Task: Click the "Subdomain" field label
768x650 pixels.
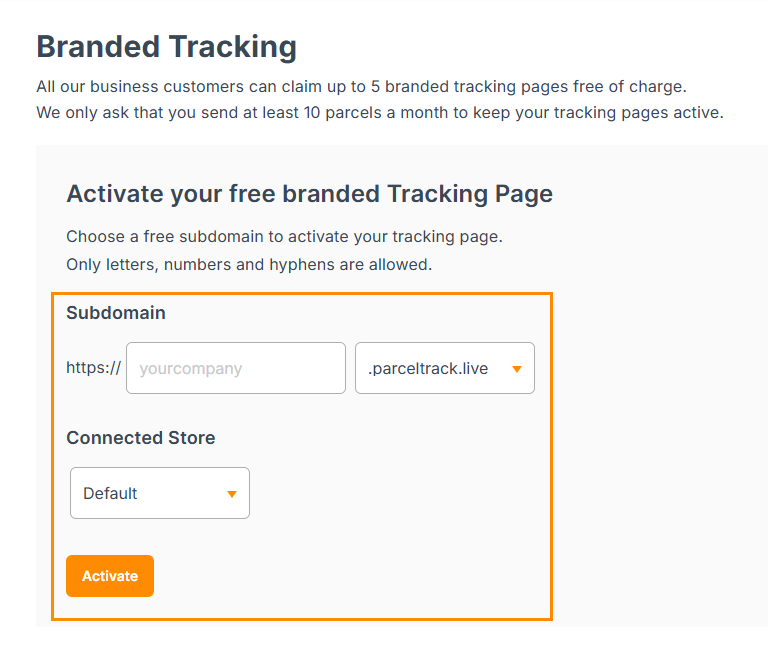Action: [x=116, y=313]
